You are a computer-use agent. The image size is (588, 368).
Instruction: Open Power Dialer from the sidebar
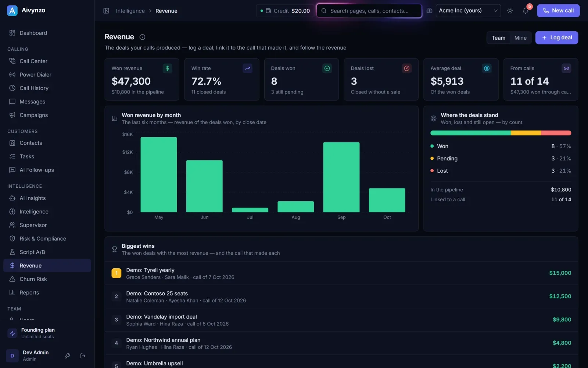[x=47, y=75]
